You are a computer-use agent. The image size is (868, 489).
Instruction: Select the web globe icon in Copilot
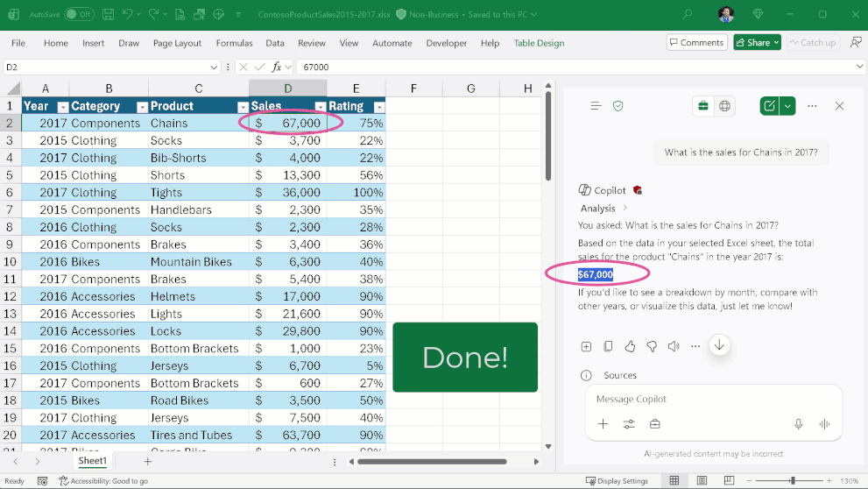click(724, 106)
